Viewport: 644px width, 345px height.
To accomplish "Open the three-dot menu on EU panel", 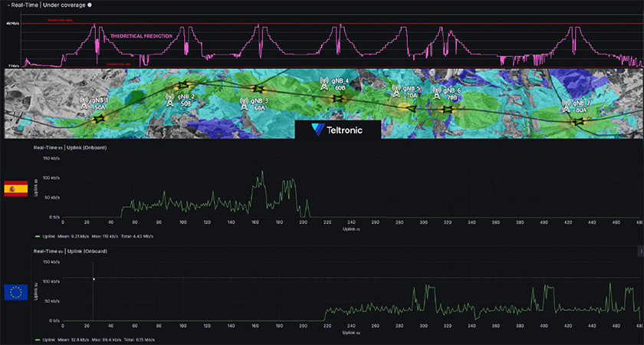I will click(639, 251).
